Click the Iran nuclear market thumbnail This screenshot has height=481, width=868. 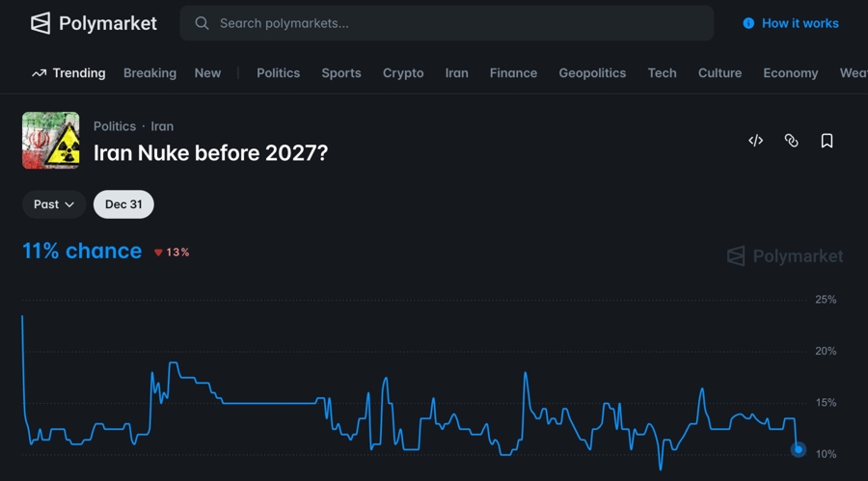[51, 141]
